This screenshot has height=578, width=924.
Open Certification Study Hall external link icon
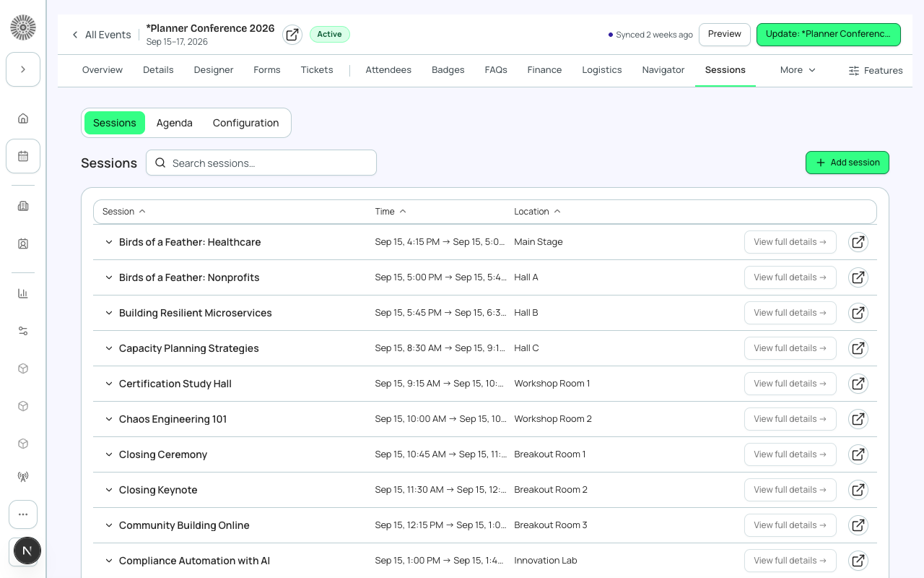(x=858, y=384)
